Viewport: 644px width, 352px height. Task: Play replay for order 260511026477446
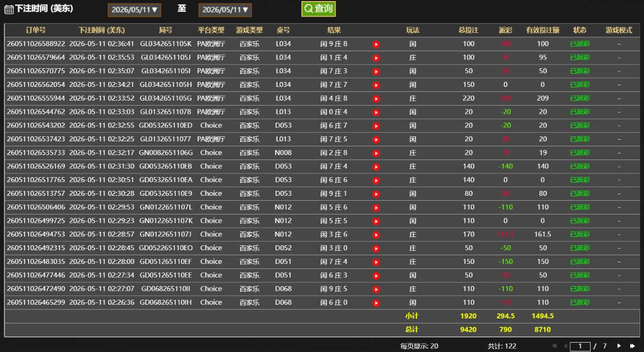[x=376, y=276]
